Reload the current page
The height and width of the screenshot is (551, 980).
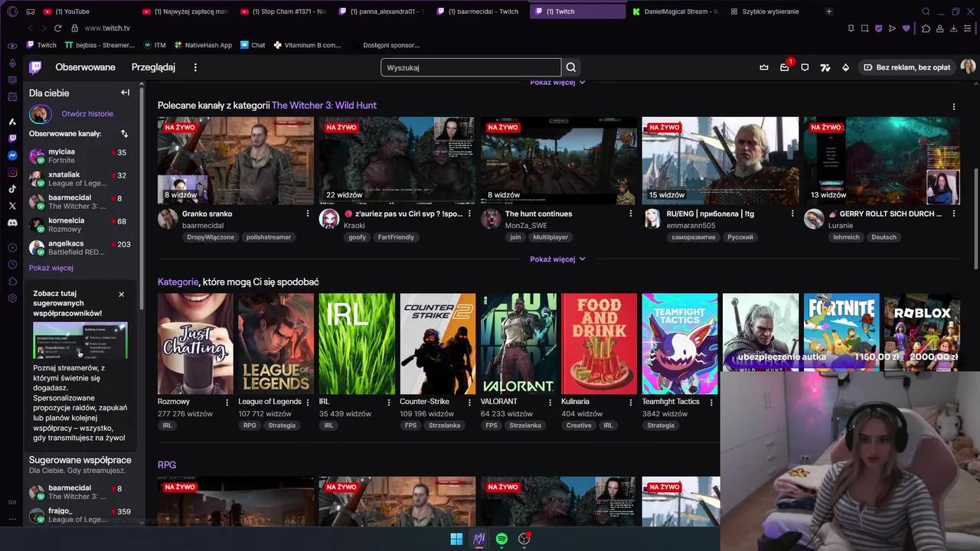(x=57, y=28)
